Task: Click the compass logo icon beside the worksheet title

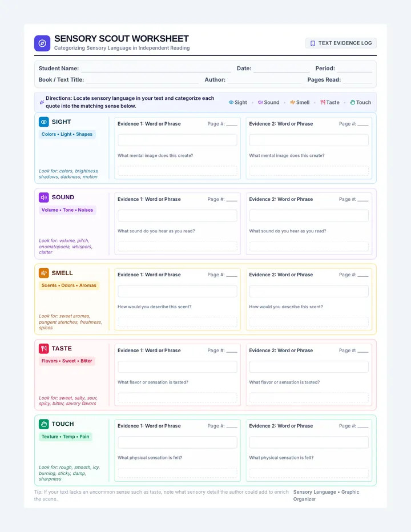Action: 42,43
